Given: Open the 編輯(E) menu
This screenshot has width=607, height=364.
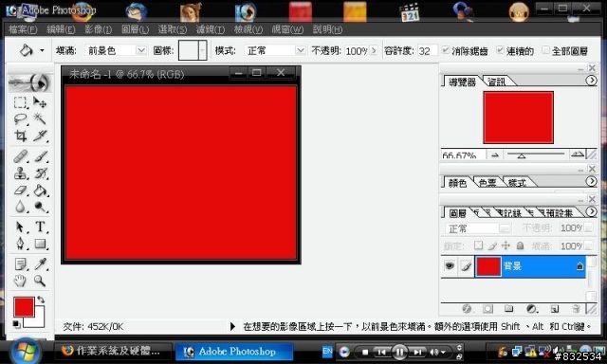Looking at the screenshot, I should pos(61,29).
